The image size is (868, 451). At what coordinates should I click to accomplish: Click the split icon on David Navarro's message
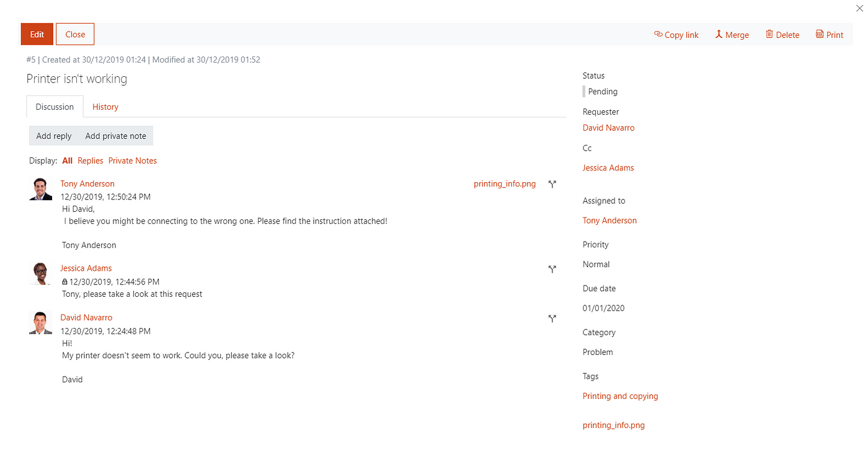552,318
